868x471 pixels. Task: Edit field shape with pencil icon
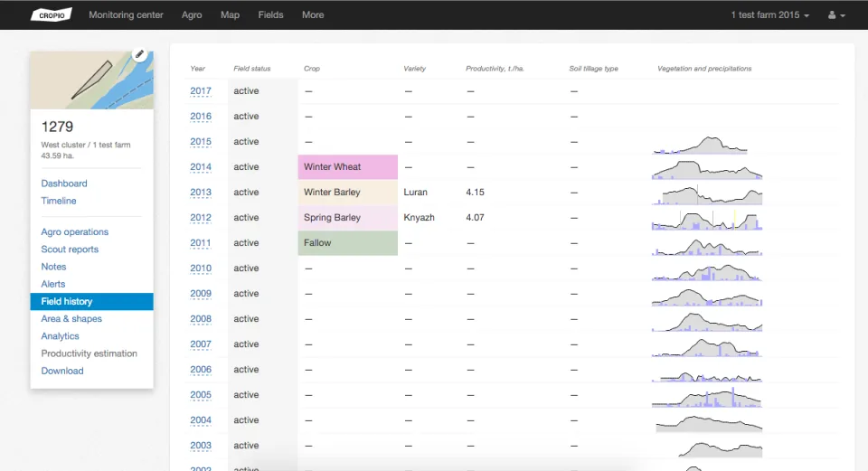139,54
